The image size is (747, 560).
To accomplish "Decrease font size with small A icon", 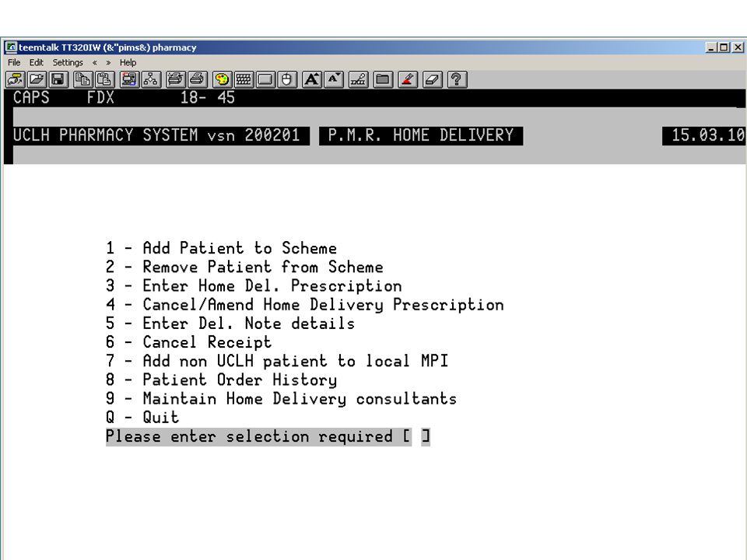I will click(x=334, y=79).
